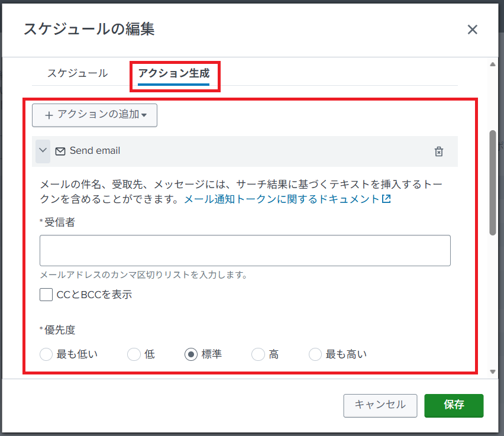Click the trash icon to delete Send email action
The image size is (504, 436).
tap(438, 151)
